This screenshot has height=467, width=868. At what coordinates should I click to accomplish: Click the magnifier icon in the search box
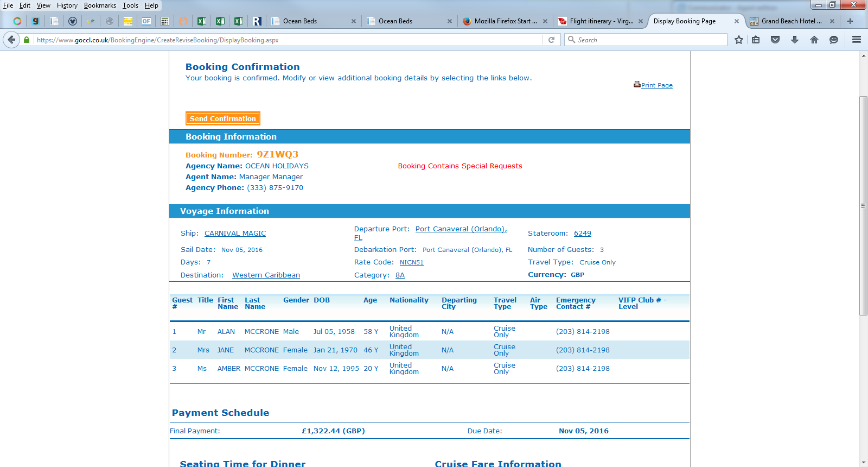[571, 40]
